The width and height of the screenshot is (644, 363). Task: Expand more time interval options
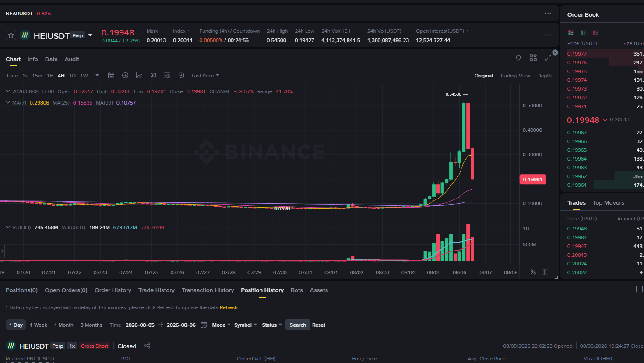point(97,76)
